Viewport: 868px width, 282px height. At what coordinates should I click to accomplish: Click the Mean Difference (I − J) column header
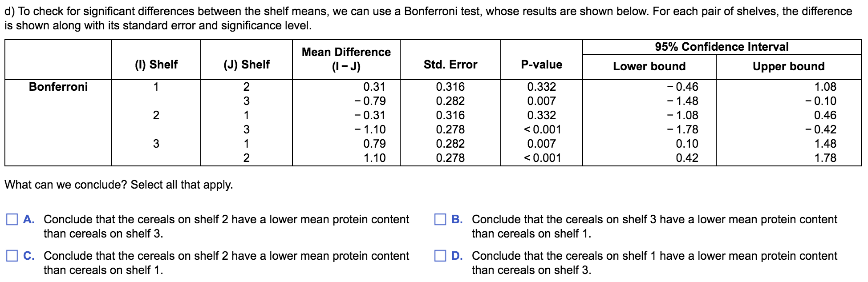(346, 59)
